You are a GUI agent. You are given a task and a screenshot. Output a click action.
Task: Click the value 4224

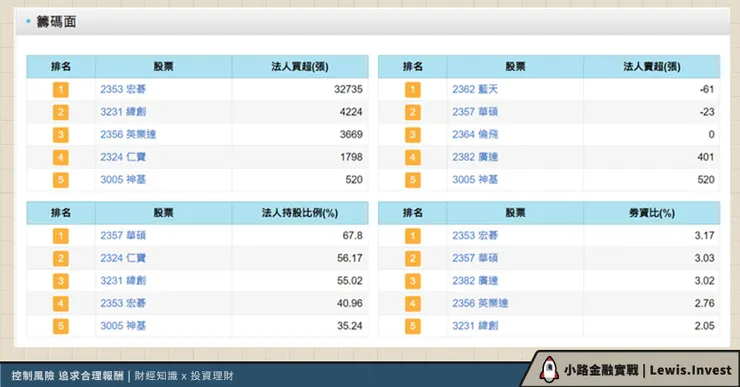351,112
